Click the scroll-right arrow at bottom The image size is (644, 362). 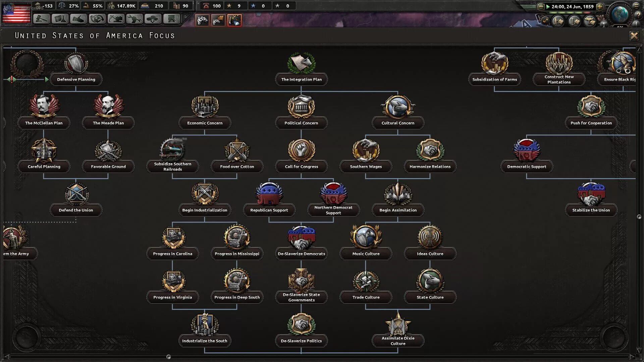632,357
